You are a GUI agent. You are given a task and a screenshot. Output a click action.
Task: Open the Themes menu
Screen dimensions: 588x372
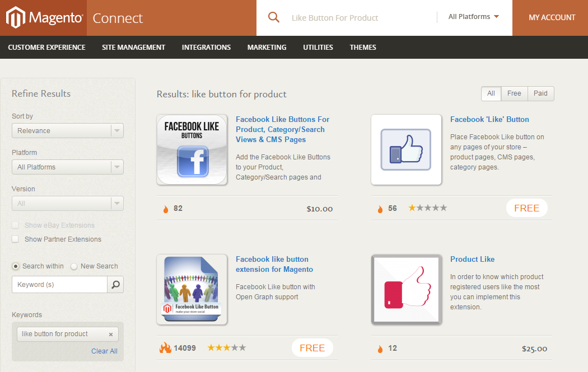[363, 47]
